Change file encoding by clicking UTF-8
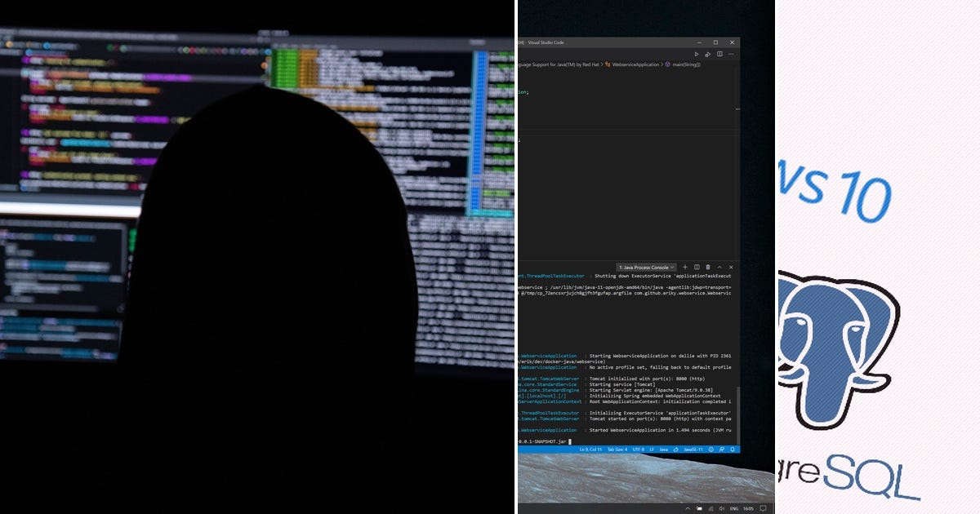The width and height of the screenshot is (980, 514). (638, 450)
